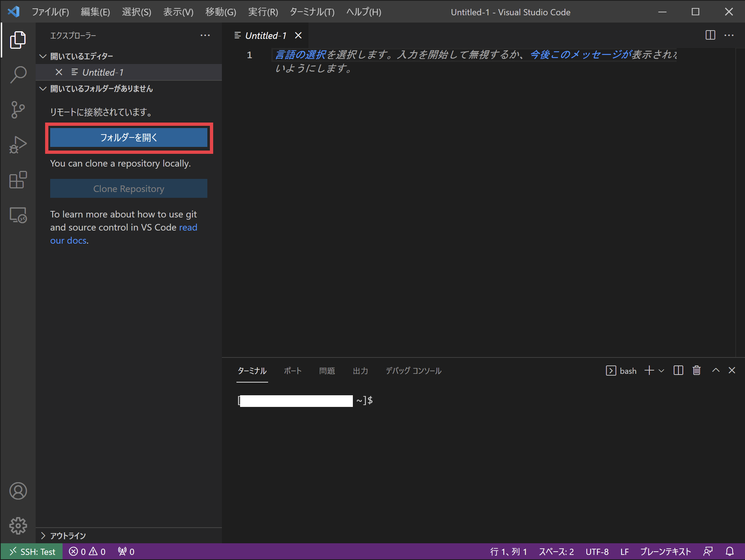The image size is (745, 560).
Task: Open the terminal profile dropdown arrow
Action: pyautogui.click(x=662, y=371)
